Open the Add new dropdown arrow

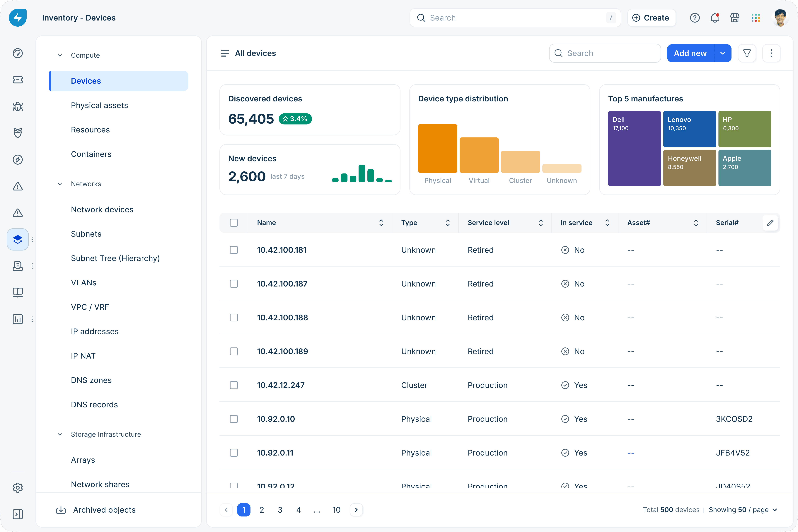click(723, 53)
